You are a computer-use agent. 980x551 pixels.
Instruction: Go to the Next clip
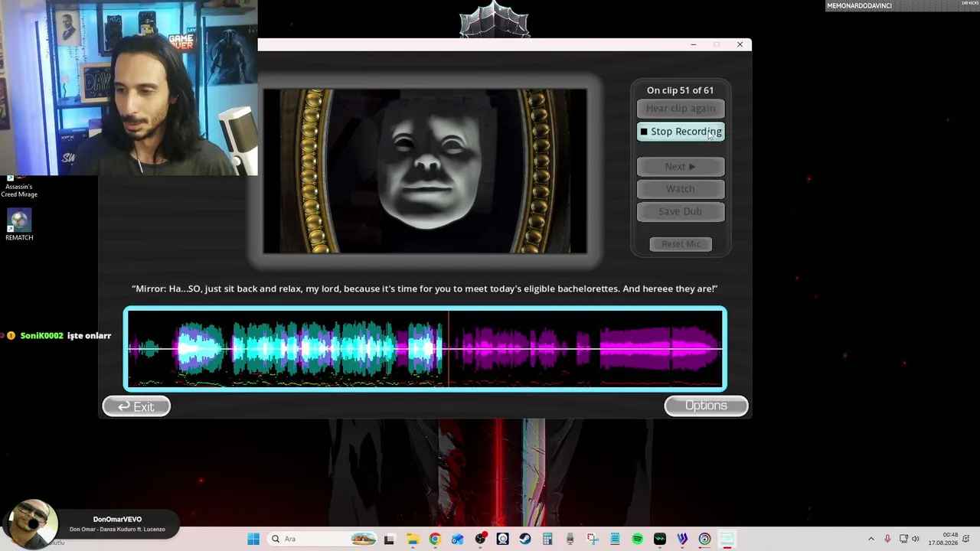pyautogui.click(x=681, y=167)
